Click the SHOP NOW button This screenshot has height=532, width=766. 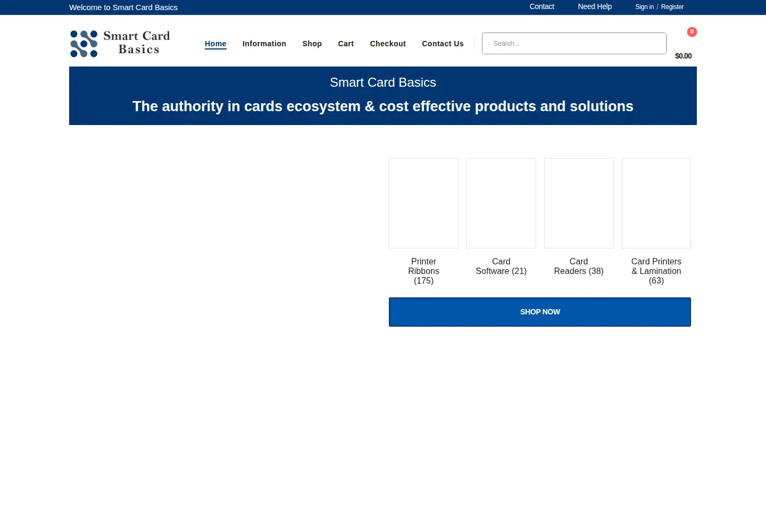[540, 312]
